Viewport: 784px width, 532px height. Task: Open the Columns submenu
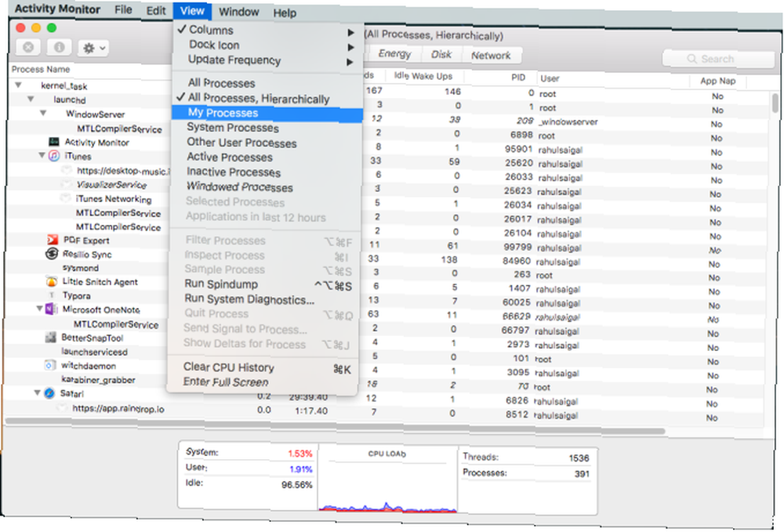click(x=267, y=31)
